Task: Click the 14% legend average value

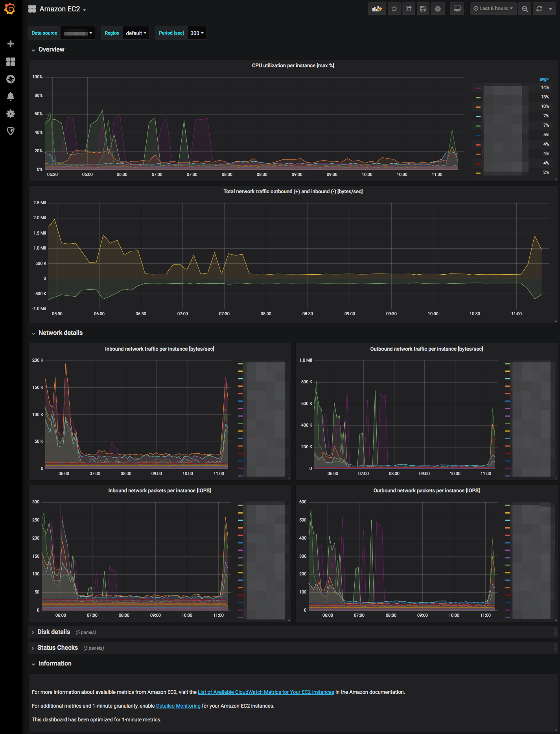Action: click(545, 88)
